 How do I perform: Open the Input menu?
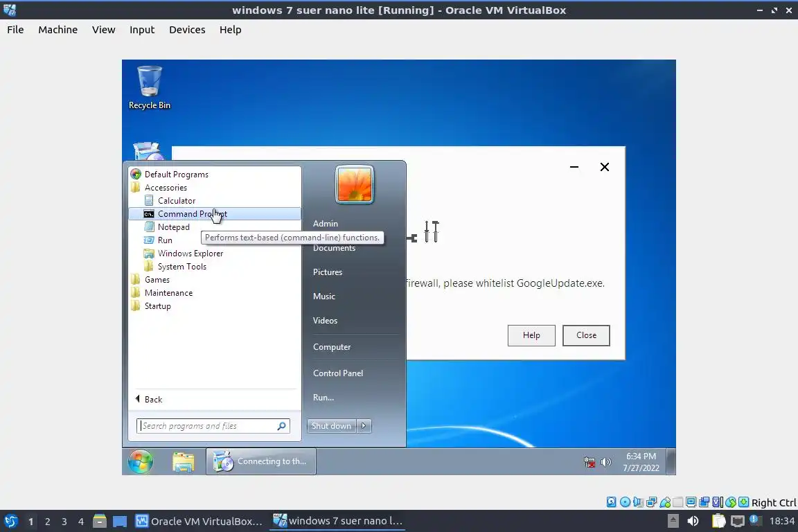click(x=142, y=30)
